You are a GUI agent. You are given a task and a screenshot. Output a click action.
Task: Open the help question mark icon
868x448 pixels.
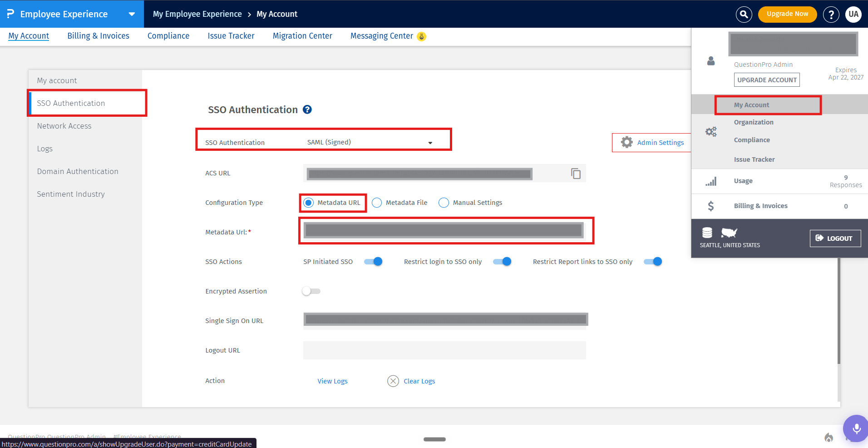coord(831,14)
